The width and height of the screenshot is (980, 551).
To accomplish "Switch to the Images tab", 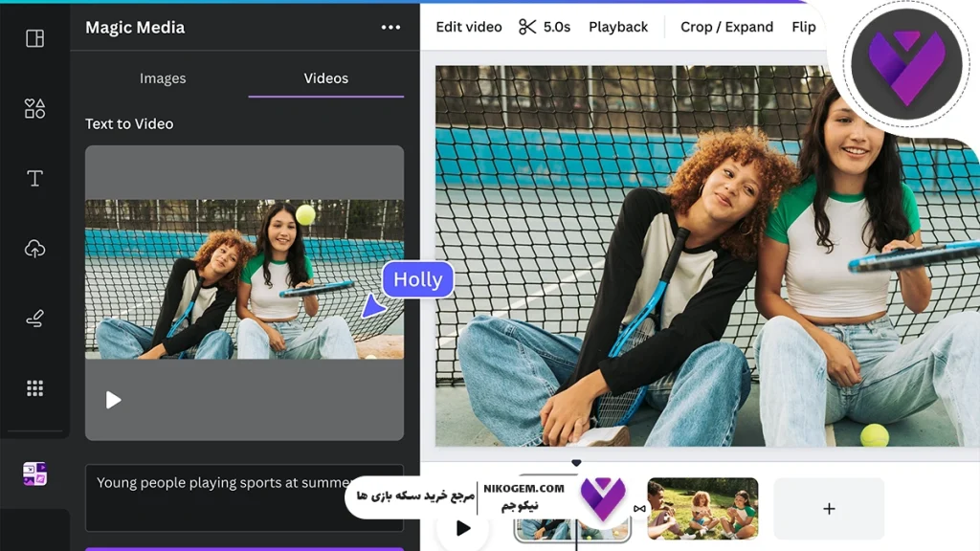I will pos(163,78).
